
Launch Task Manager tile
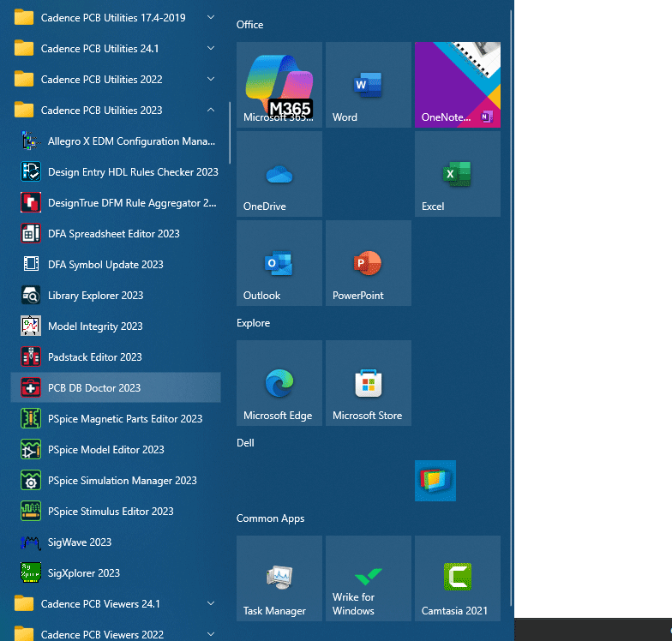(x=279, y=578)
